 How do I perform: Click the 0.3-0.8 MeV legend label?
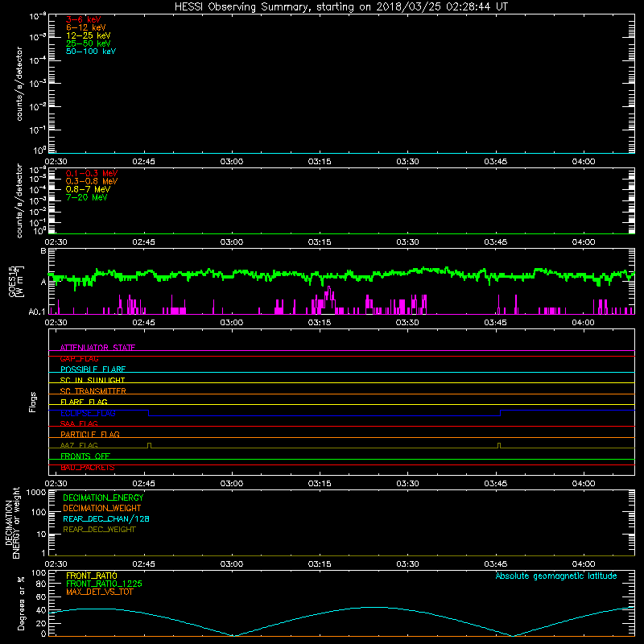click(x=92, y=181)
